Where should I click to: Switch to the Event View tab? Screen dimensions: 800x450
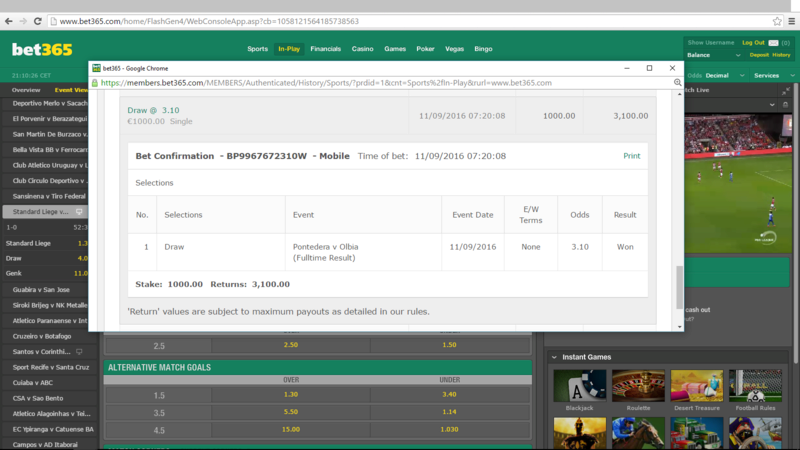coord(71,90)
